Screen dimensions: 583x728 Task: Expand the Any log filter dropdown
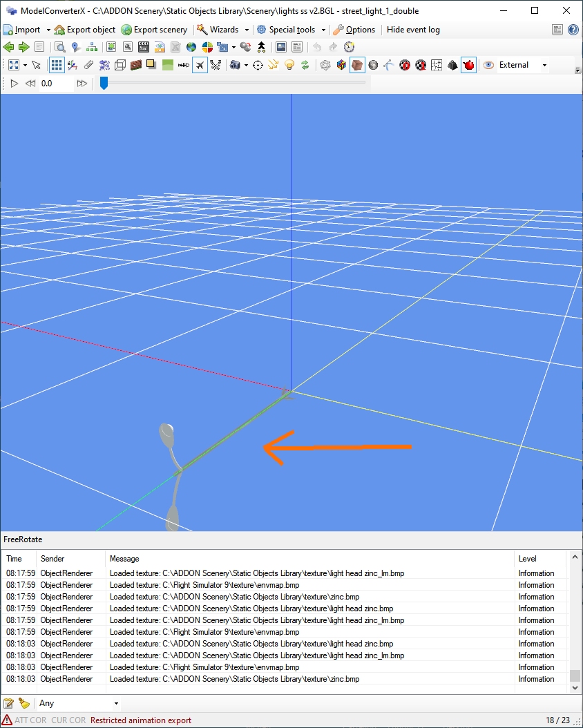pos(115,703)
